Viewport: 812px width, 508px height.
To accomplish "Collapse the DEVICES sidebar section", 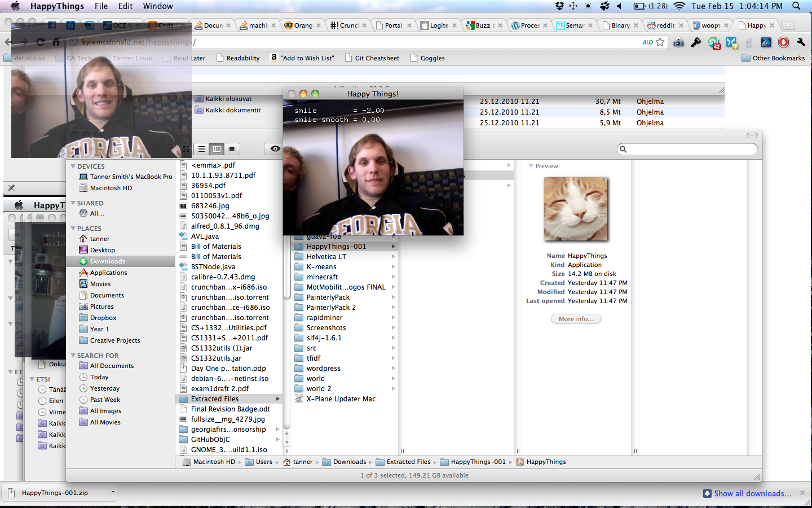I will [x=73, y=167].
